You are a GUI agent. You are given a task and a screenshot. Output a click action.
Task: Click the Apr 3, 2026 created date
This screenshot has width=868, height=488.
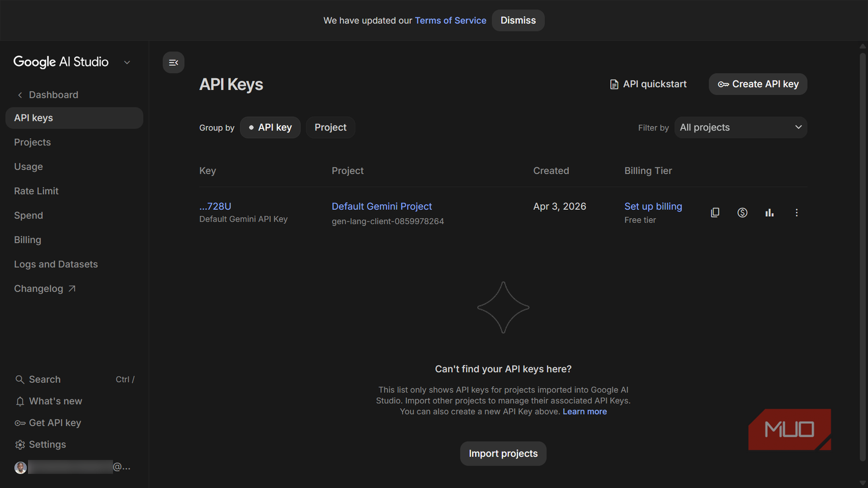point(560,206)
